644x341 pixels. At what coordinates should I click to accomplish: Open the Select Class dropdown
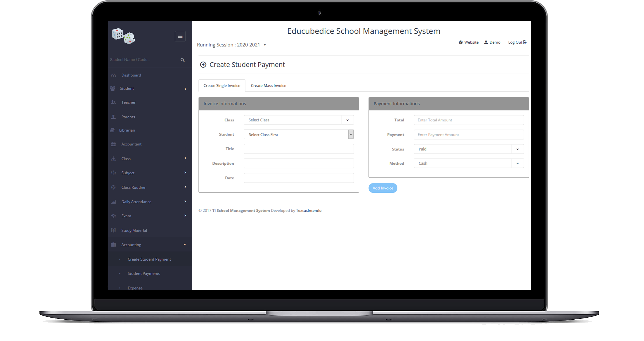click(x=299, y=120)
